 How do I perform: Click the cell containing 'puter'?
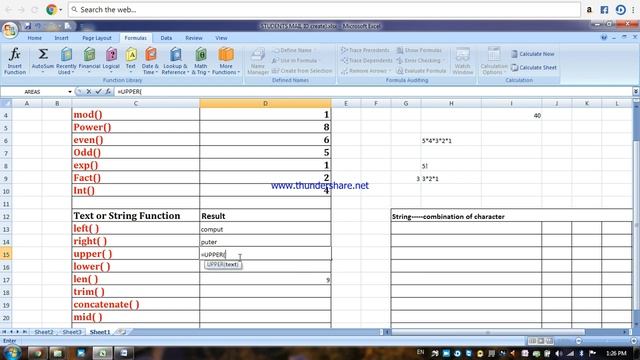point(265,242)
